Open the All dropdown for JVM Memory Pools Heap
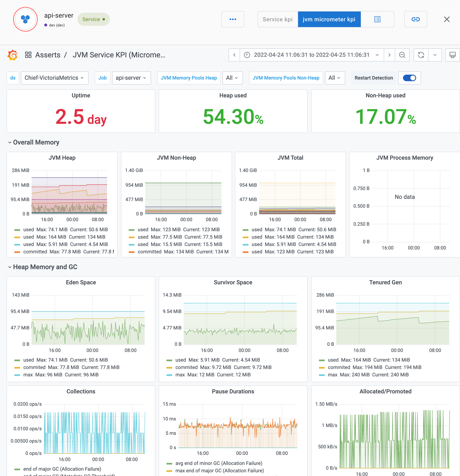The height and width of the screenshot is (476, 460). pyautogui.click(x=232, y=78)
